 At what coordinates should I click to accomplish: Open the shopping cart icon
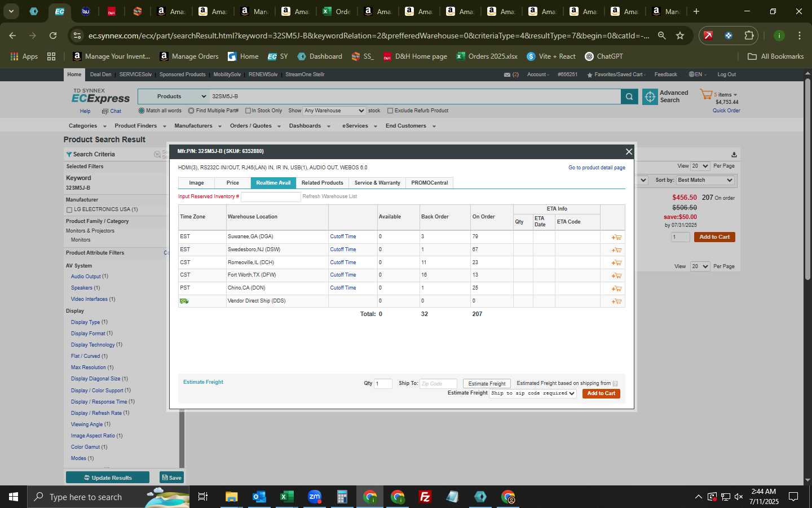click(x=706, y=94)
